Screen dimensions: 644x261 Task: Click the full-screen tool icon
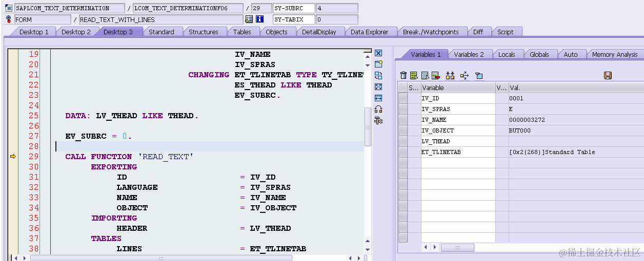coord(378,87)
